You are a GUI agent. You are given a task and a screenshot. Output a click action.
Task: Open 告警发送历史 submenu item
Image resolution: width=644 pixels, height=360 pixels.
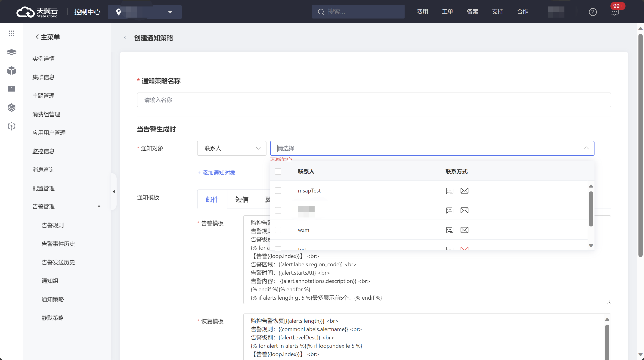click(x=58, y=262)
